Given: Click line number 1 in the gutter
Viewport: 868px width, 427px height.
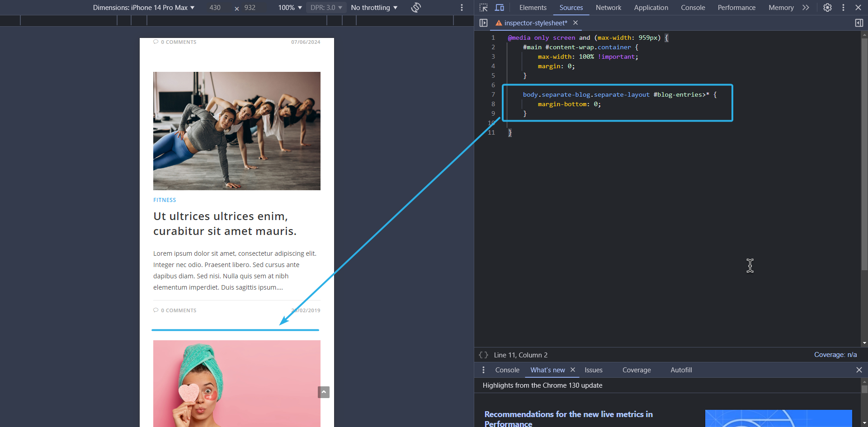Looking at the screenshot, I should click(493, 38).
